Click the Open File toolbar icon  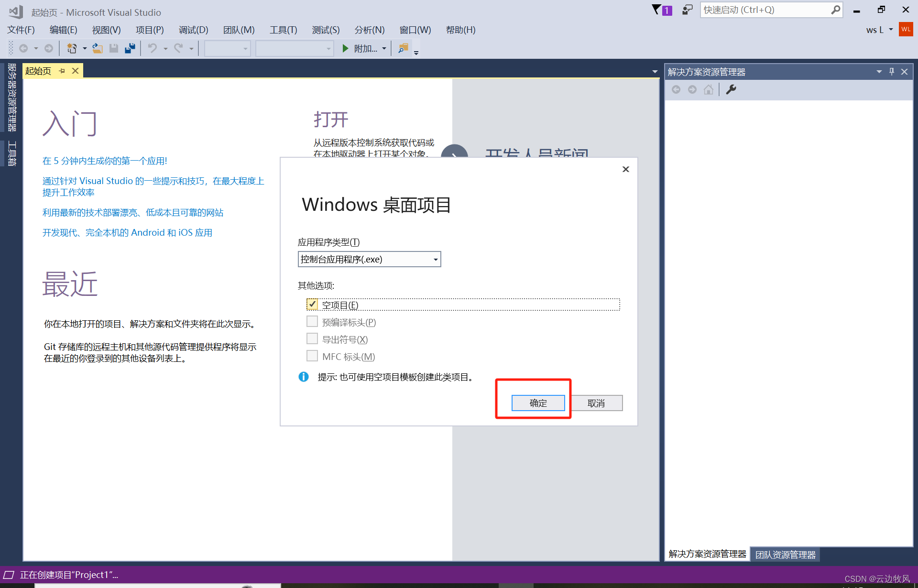tap(98, 48)
